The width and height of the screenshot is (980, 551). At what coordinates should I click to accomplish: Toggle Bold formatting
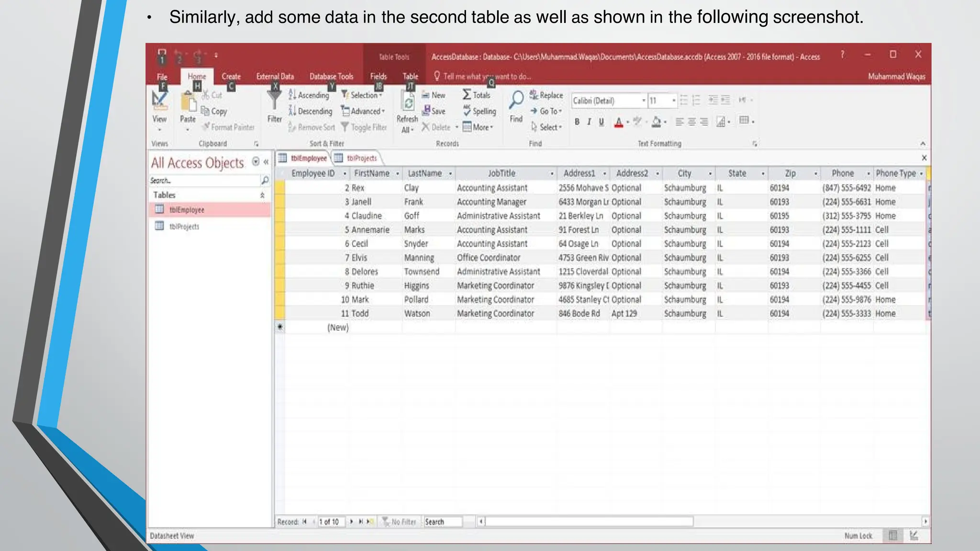click(x=577, y=122)
